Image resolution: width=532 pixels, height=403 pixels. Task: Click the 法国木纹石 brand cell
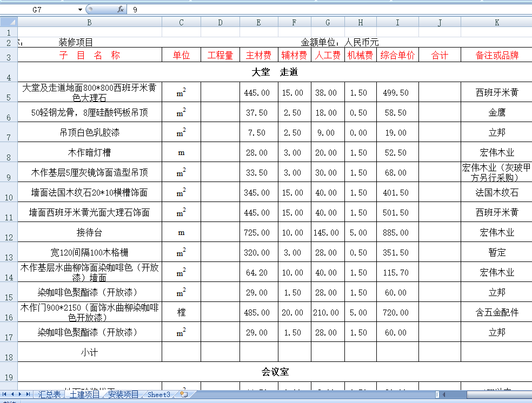click(497, 192)
